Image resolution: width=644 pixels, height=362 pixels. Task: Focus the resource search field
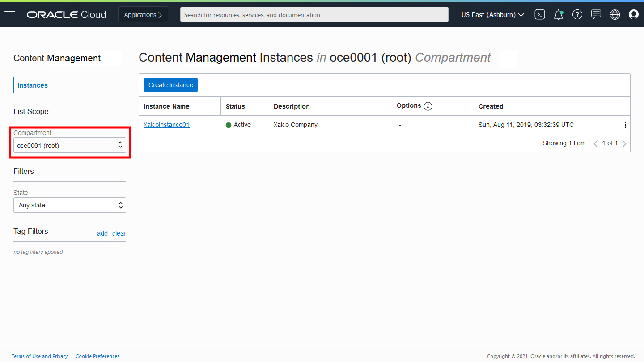[314, 15]
